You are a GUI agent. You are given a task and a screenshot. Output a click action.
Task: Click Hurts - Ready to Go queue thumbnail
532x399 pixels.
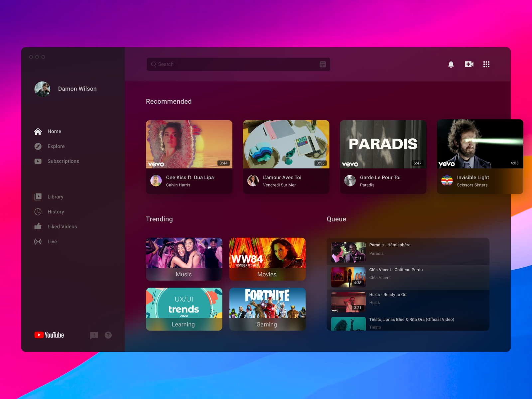point(348,302)
